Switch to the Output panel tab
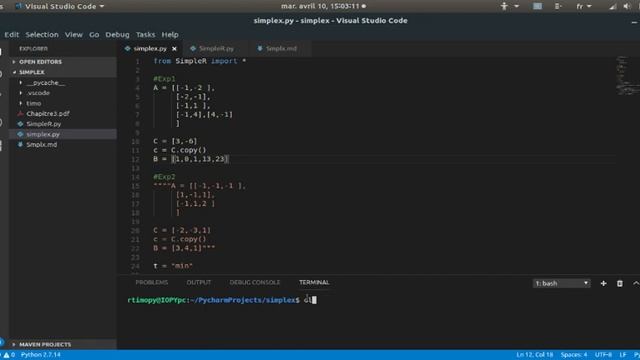 pyautogui.click(x=199, y=282)
